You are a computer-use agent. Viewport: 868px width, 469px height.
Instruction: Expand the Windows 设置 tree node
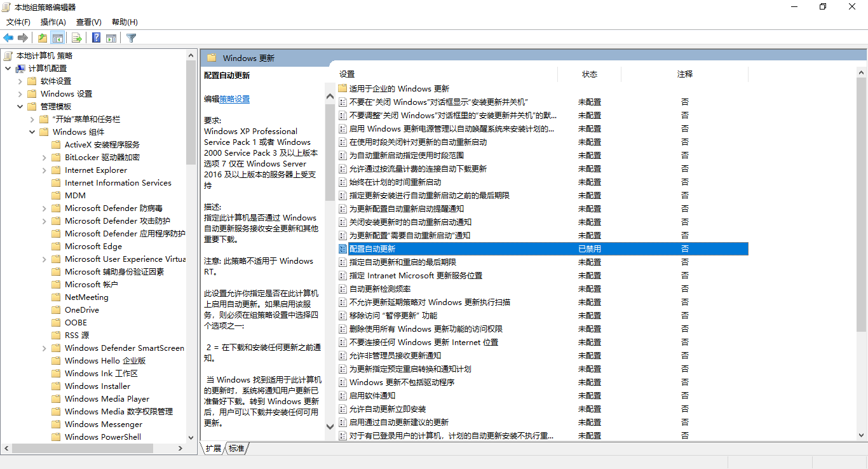(x=20, y=94)
